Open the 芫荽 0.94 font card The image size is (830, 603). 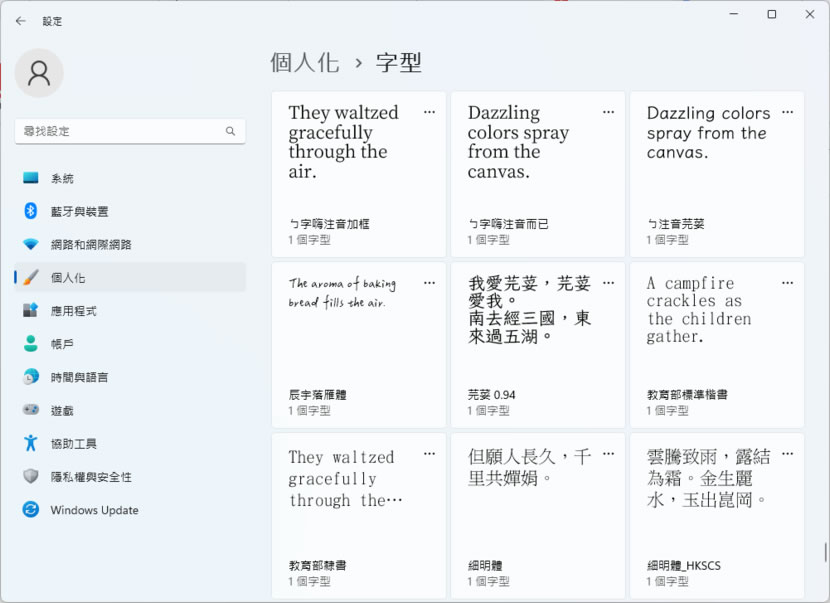point(537,345)
